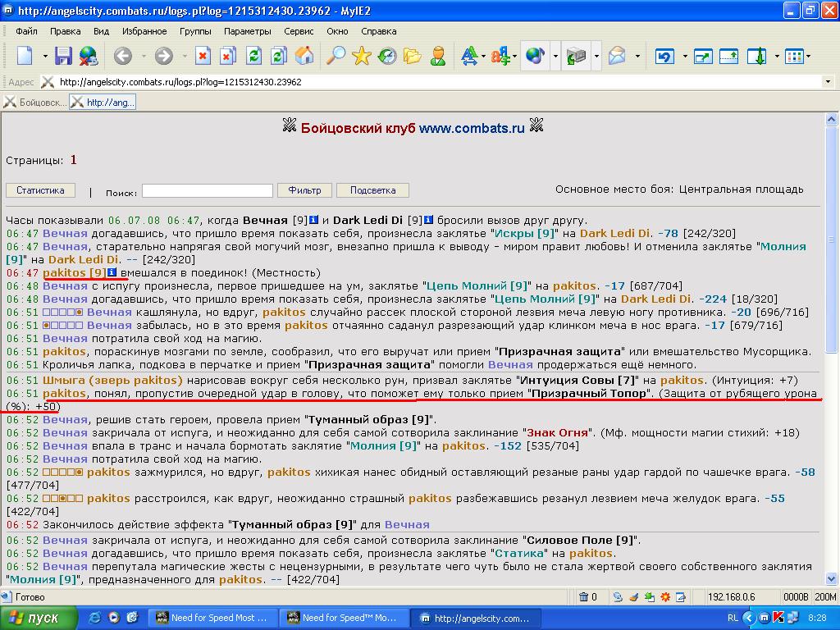Open the Файл menu
The image size is (840, 630).
(x=26, y=31)
